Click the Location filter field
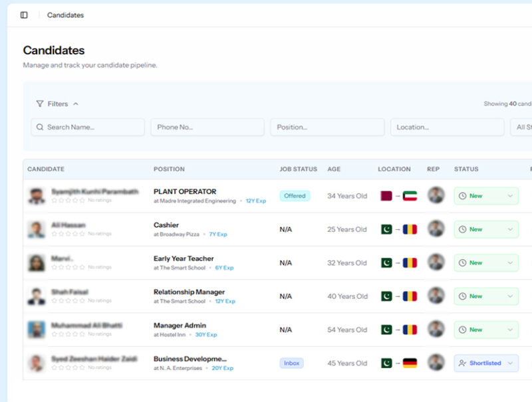This screenshot has width=532, height=402. pos(447,127)
